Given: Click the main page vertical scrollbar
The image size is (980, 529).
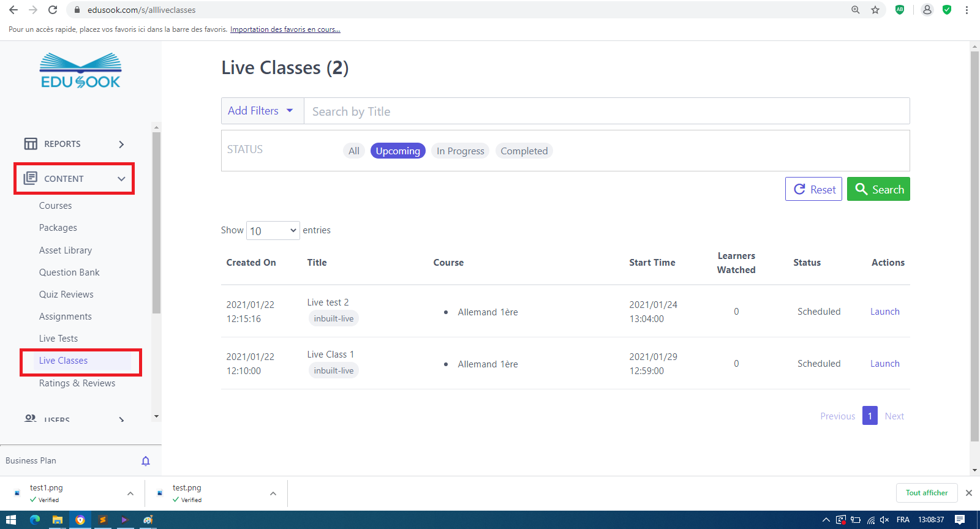Looking at the screenshot, I should [974, 245].
